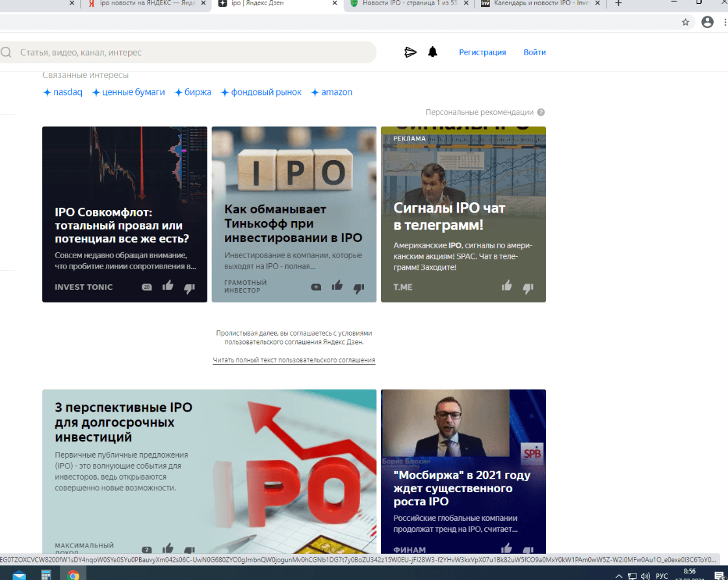Image resolution: width=728 pixels, height=580 pixels.
Task: Open taskbar clock showing 8:56
Action: (690, 574)
